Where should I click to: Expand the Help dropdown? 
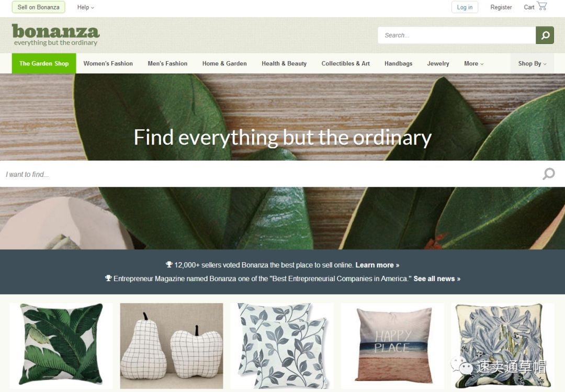[x=85, y=7]
